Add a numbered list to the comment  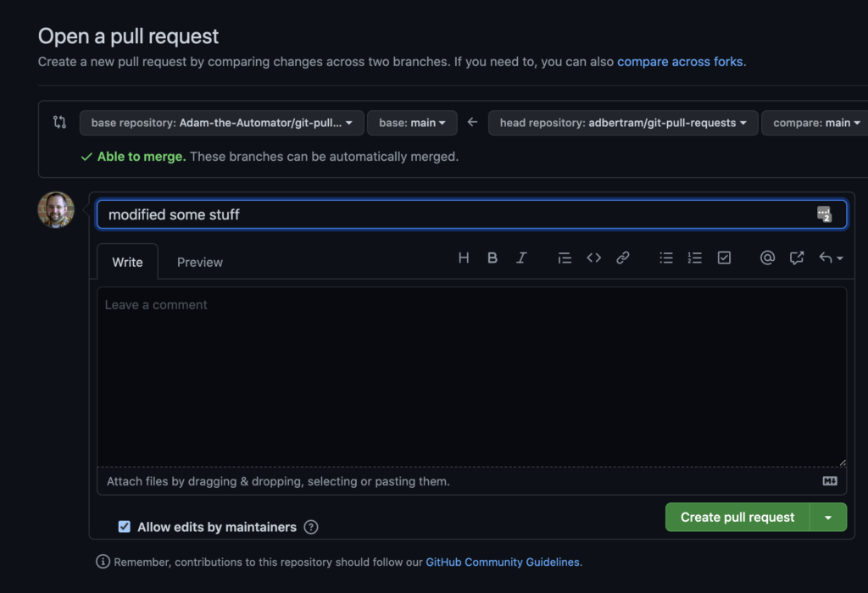pyautogui.click(x=695, y=258)
